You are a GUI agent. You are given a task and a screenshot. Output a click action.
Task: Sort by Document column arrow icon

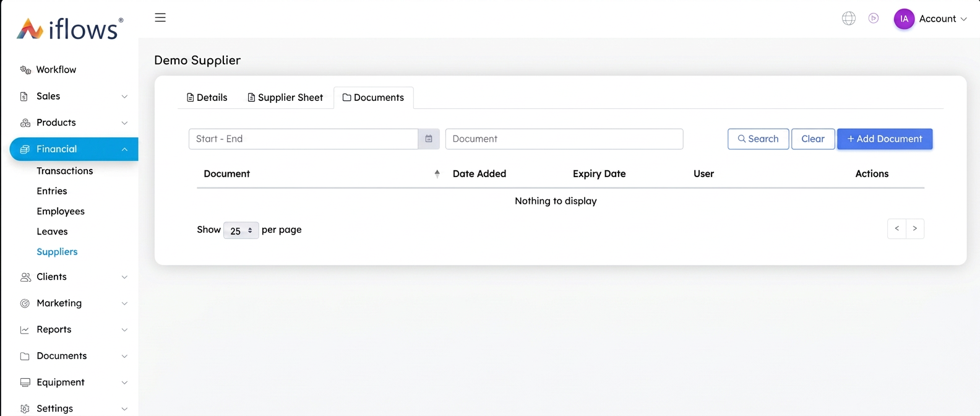tap(437, 174)
